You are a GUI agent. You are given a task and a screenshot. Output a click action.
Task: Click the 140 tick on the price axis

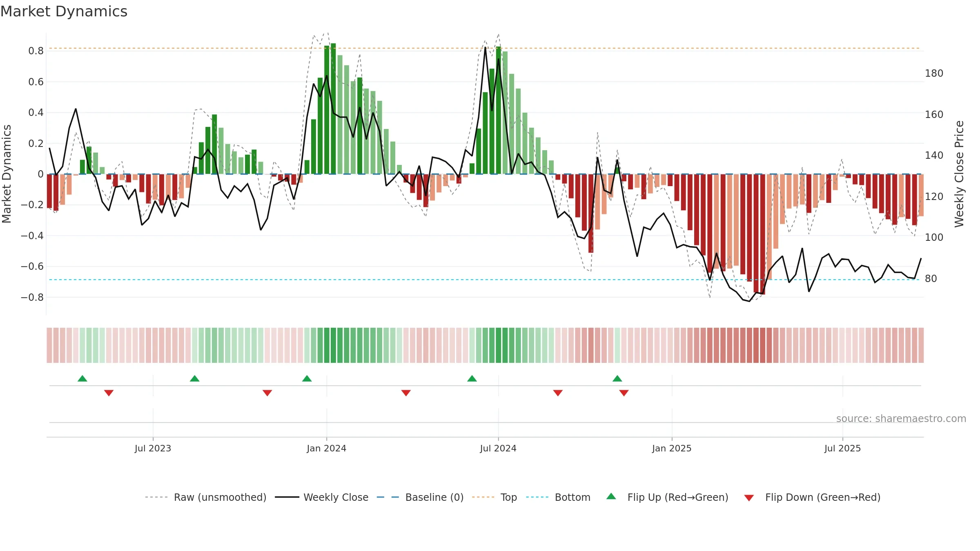(x=934, y=156)
